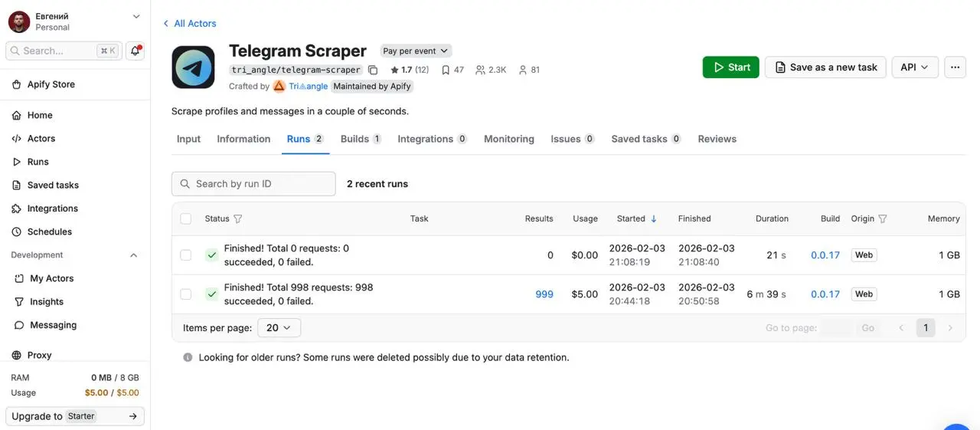The height and width of the screenshot is (430, 980).
Task: Click the info icon beside older runs notice
Action: point(188,357)
